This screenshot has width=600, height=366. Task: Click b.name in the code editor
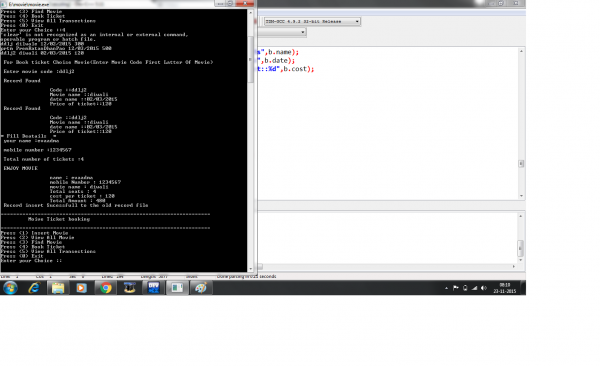pyautogui.click(x=280, y=52)
